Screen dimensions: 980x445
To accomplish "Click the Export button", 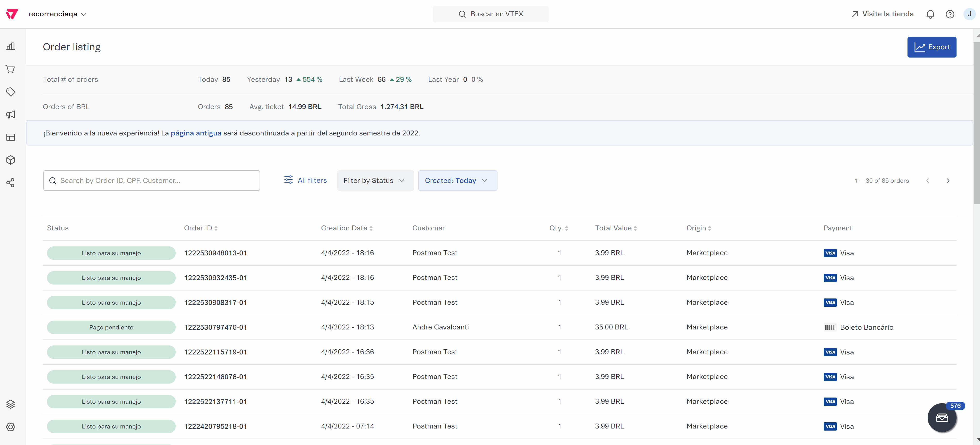I will click(931, 47).
